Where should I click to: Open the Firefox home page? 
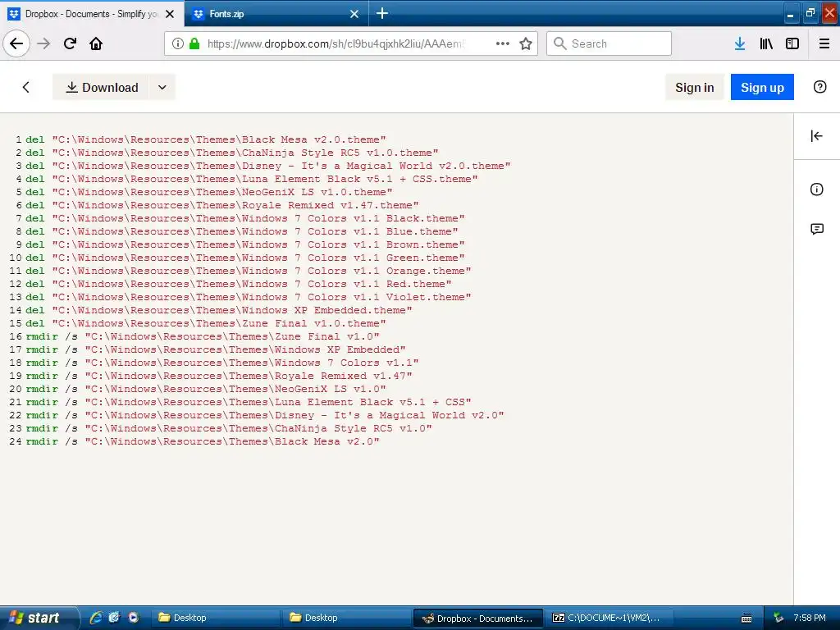(96, 43)
